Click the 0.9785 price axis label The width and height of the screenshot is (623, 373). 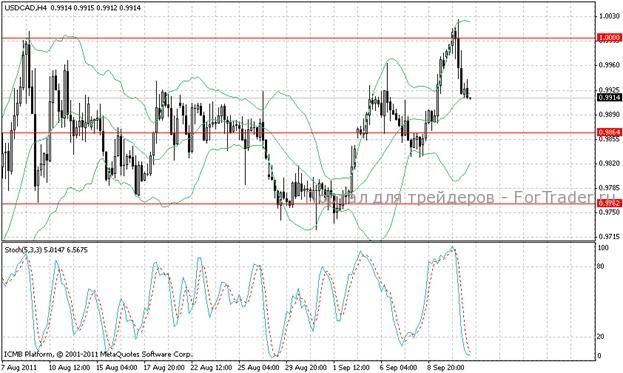[x=609, y=187]
